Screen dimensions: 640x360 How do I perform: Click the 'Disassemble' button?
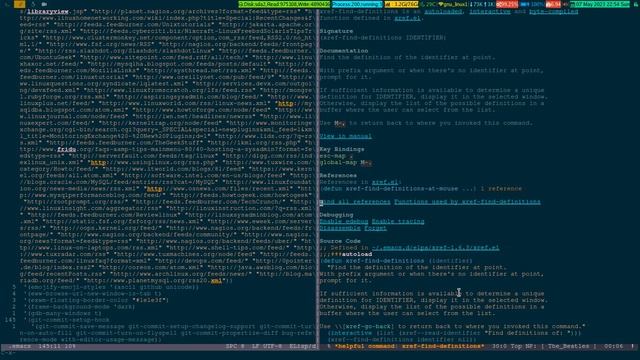tap(339, 228)
